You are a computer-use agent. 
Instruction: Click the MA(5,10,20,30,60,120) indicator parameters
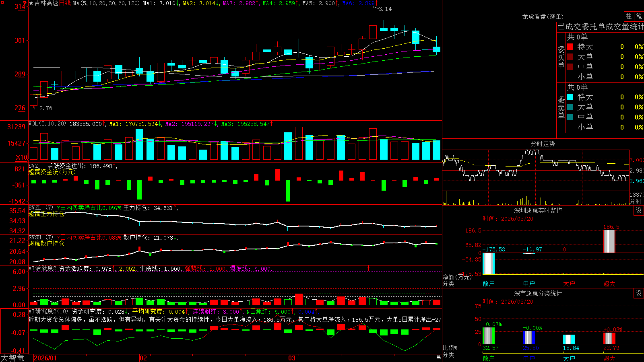[106, 3]
